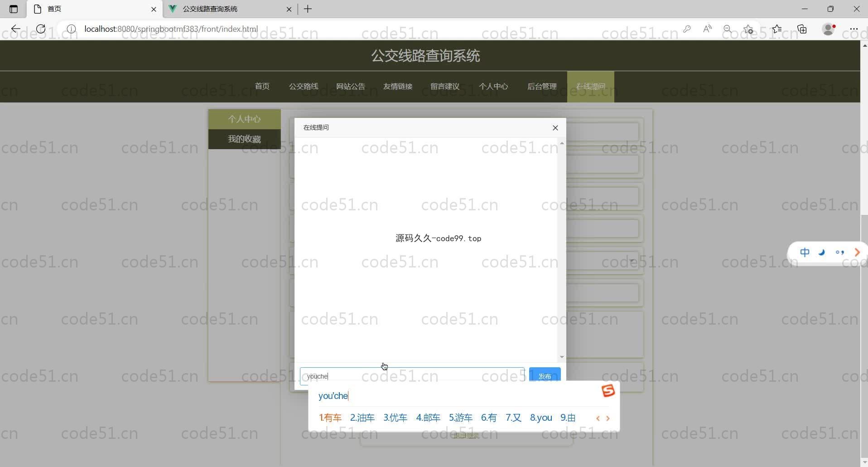Screen dimensions: 868x467
Task: Go to next IME candidate page
Action: pos(608,418)
